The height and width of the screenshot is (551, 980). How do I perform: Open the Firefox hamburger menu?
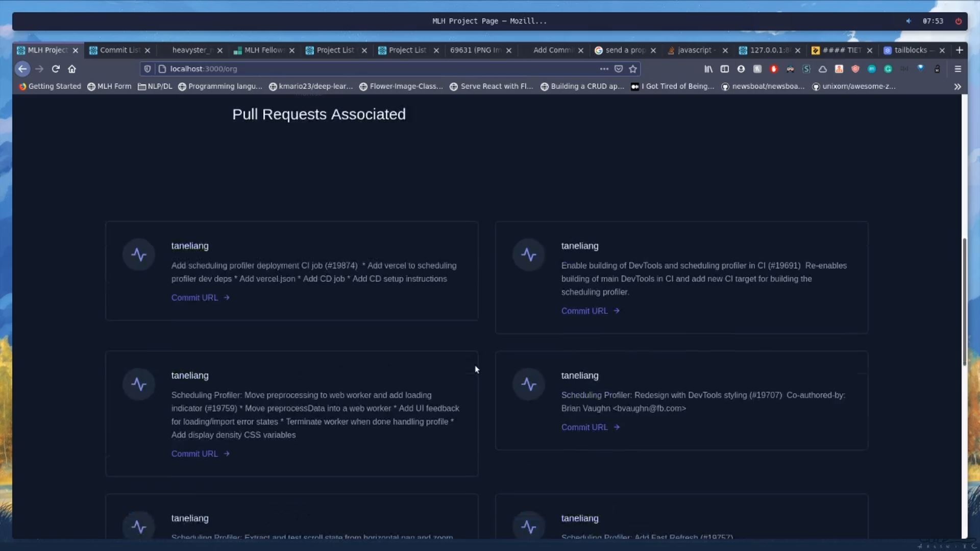(958, 69)
